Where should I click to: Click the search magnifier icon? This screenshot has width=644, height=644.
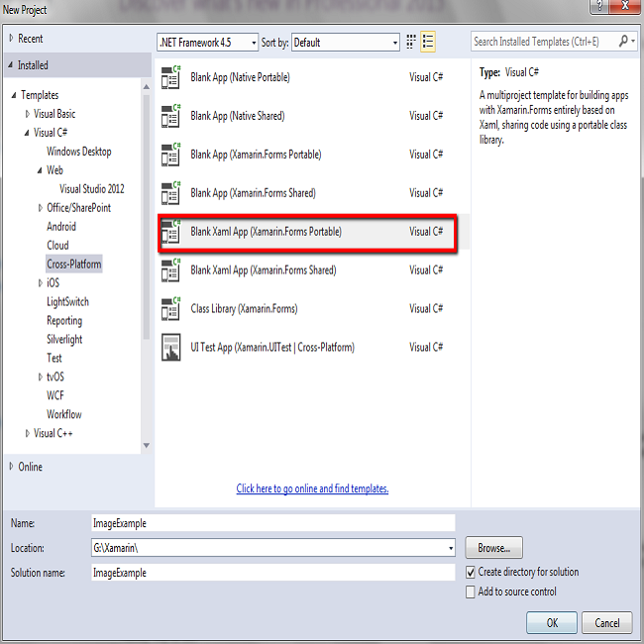pos(623,41)
